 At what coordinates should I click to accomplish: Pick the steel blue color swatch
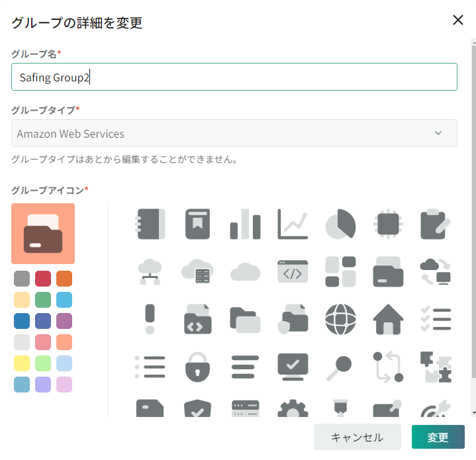tap(22, 385)
